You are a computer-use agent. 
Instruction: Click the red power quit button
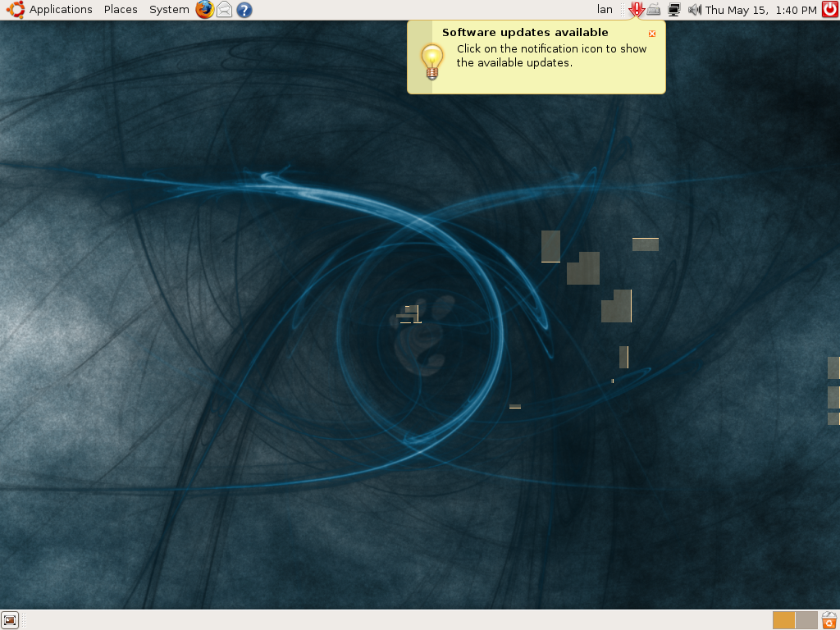830,10
